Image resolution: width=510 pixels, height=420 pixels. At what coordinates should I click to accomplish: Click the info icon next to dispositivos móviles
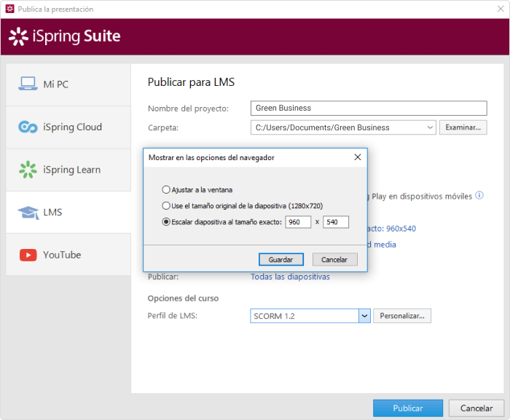479,195
